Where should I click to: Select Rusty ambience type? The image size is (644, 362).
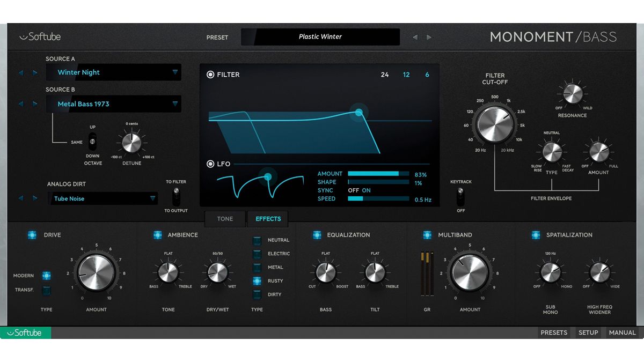[257, 280]
